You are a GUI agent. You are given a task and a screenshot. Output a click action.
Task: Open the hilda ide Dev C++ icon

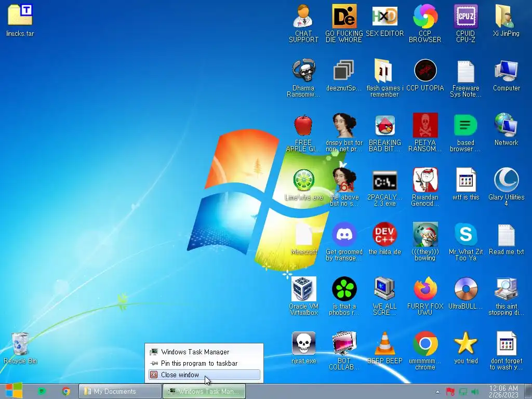tap(384, 234)
